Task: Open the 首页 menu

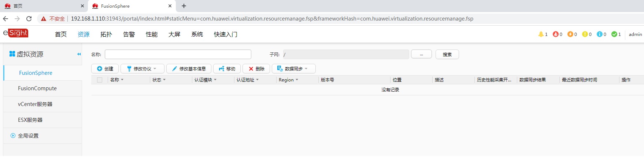Action: click(61, 34)
